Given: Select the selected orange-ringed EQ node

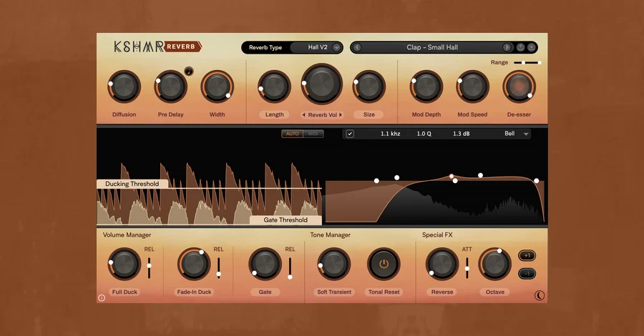Looking at the screenshot, I should 452,177.
